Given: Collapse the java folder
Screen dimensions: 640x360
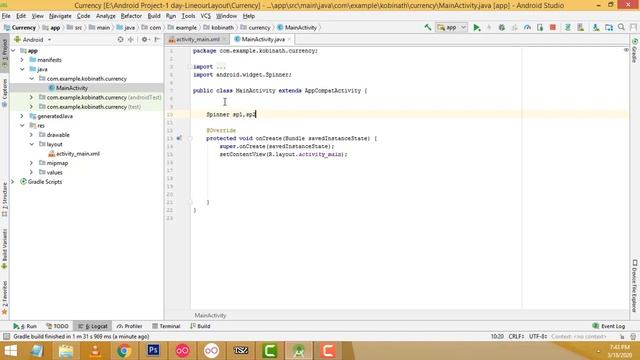Looking at the screenshot, I should tap(22, 69).
